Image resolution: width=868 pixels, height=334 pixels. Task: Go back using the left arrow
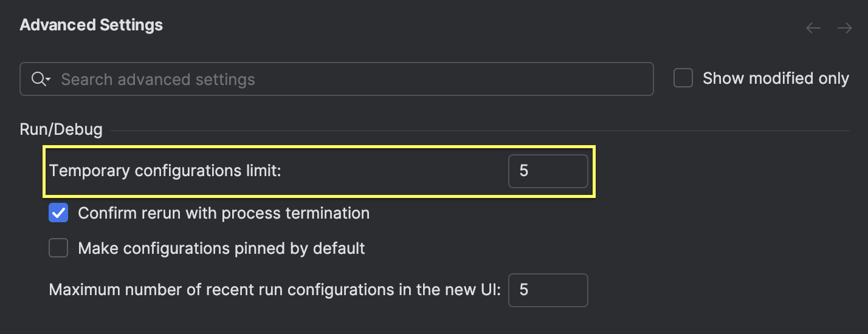(x=813, y=28)
